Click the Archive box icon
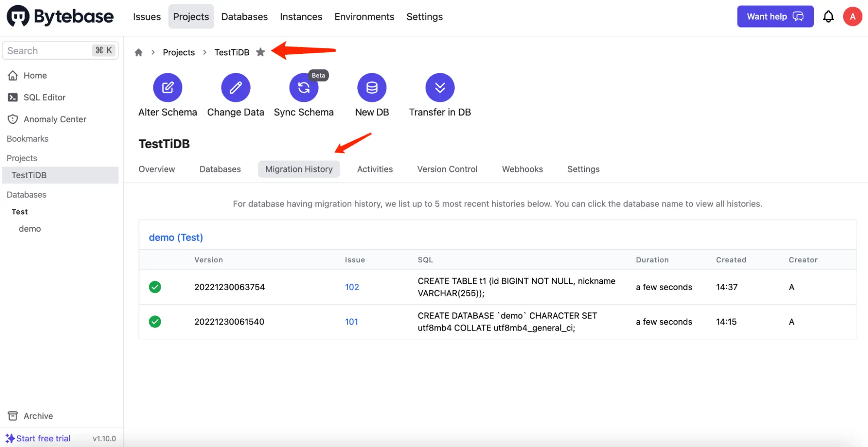This screenshot has width=868, height=447. [x=13, y=416]
